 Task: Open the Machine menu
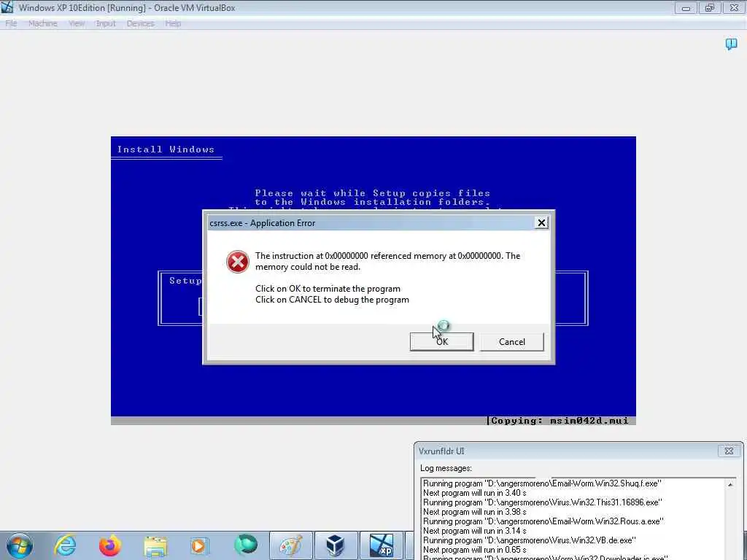pyautogui.click(x=43, y=23)
